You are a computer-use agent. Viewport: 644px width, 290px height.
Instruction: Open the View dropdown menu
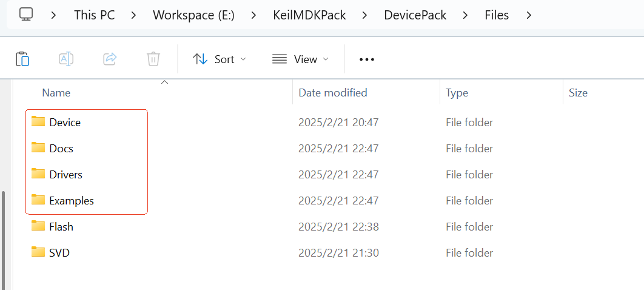pos(301,59)
